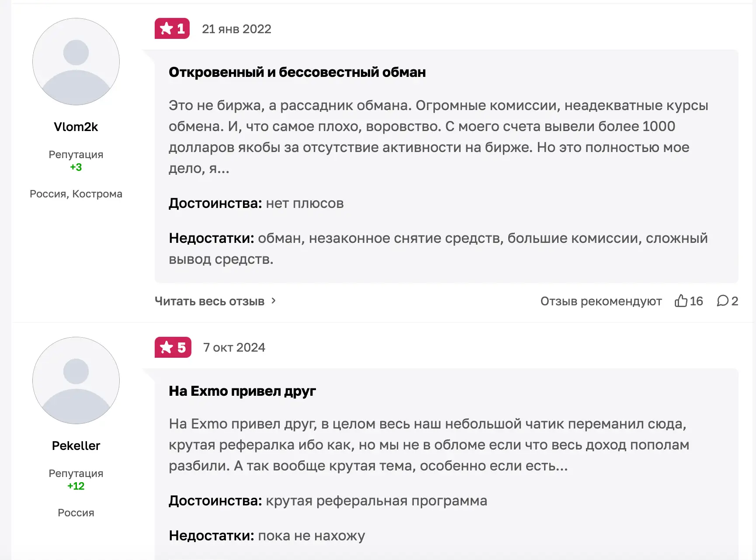Open review titled "На Exmo привел друг"
This screenshot has height=560, width=756.
pyautogui.click(x=242, y=391)
